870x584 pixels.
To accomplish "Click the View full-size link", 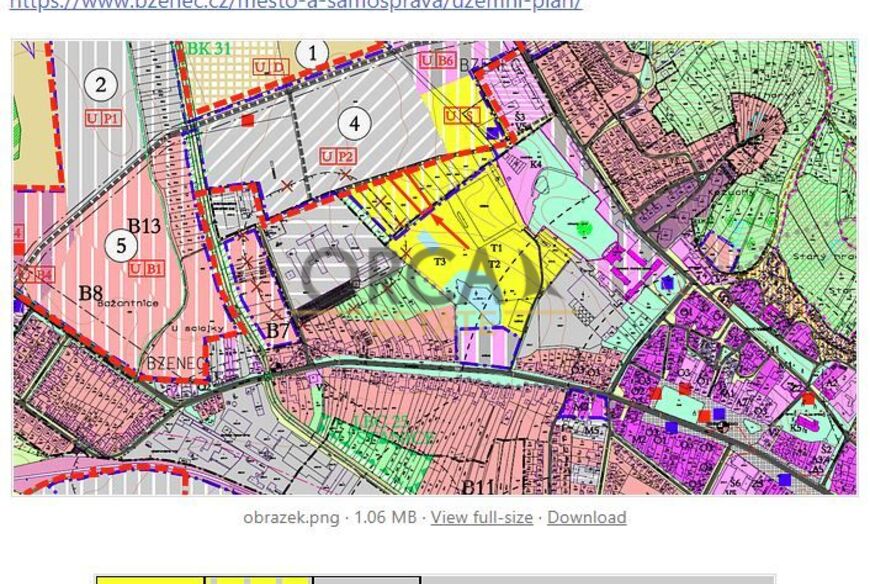I will click(x=481, y=517).
